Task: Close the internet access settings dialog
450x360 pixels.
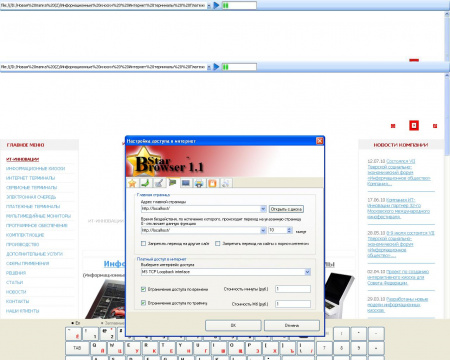Action: coord(319,141)
